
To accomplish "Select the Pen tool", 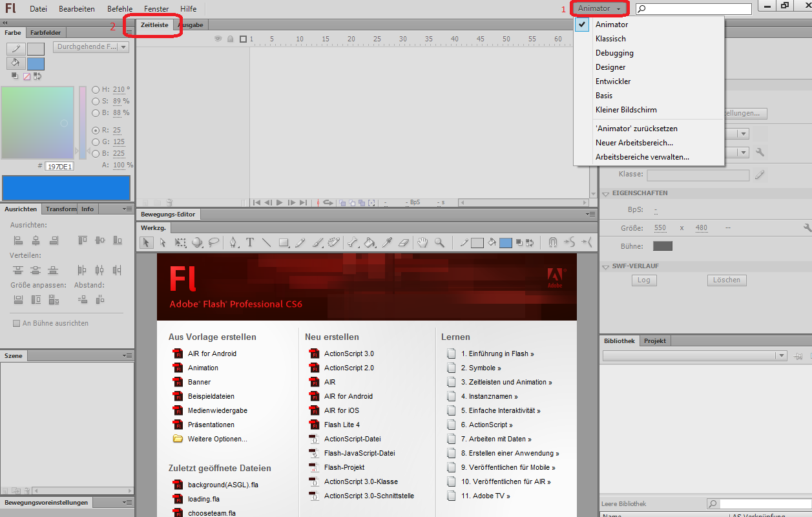I will (x=233, y=242).
